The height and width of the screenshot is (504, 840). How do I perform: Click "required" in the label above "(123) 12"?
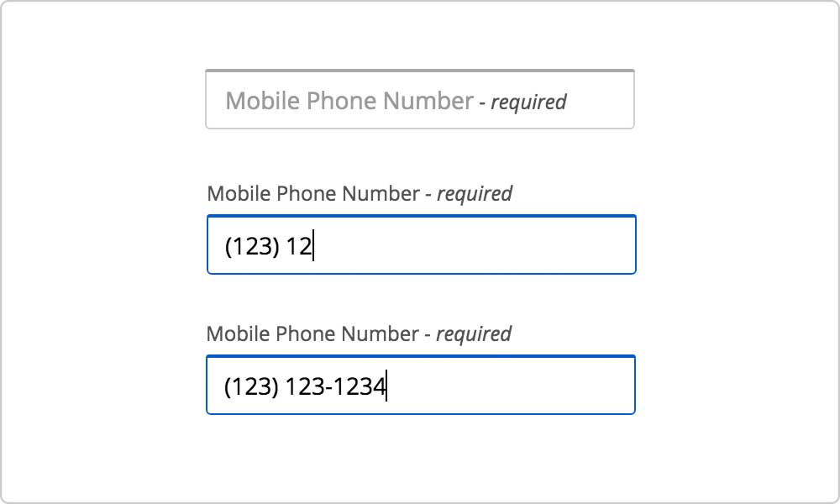[475, 194]
